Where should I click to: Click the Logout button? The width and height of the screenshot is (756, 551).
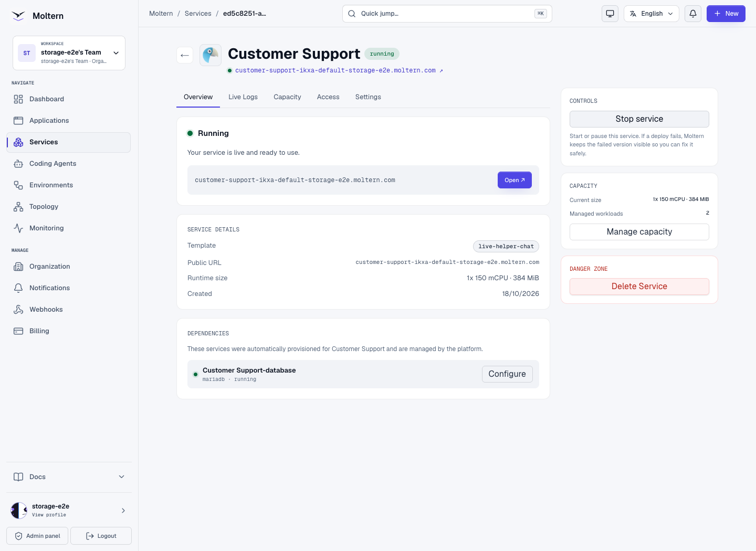[x=101, y=536]
